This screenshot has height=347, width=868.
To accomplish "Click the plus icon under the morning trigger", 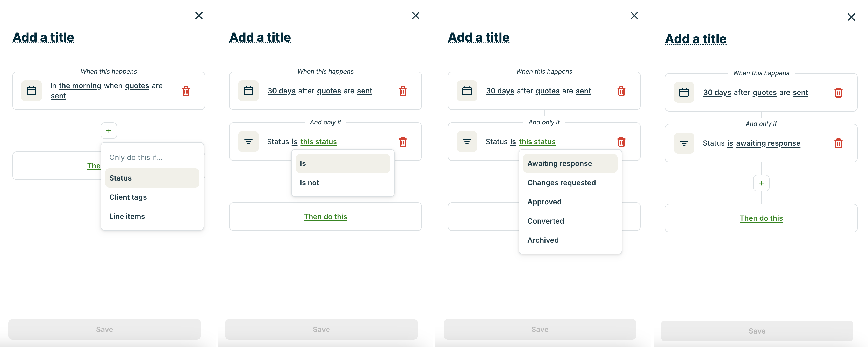I will tap(109, 130).
